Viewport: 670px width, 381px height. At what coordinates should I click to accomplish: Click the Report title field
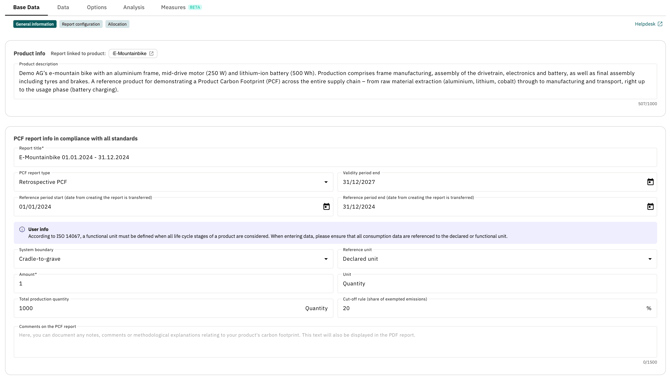click(335, 157)
